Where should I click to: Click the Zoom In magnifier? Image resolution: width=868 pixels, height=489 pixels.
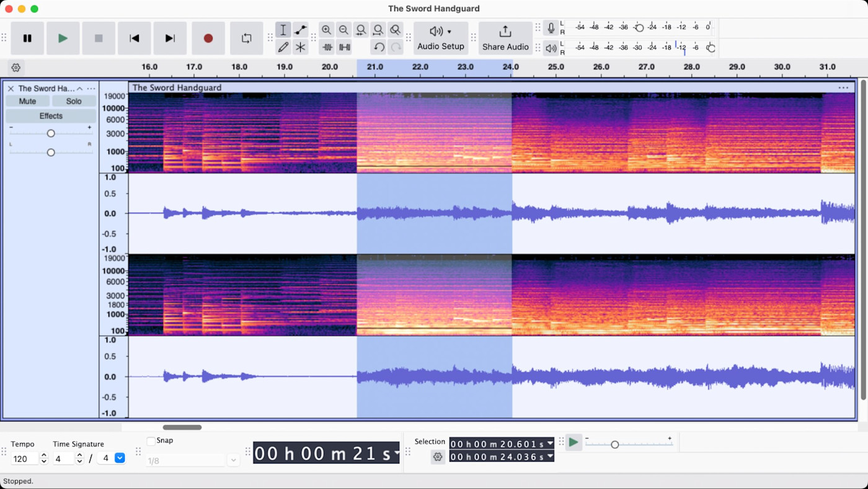327,30
